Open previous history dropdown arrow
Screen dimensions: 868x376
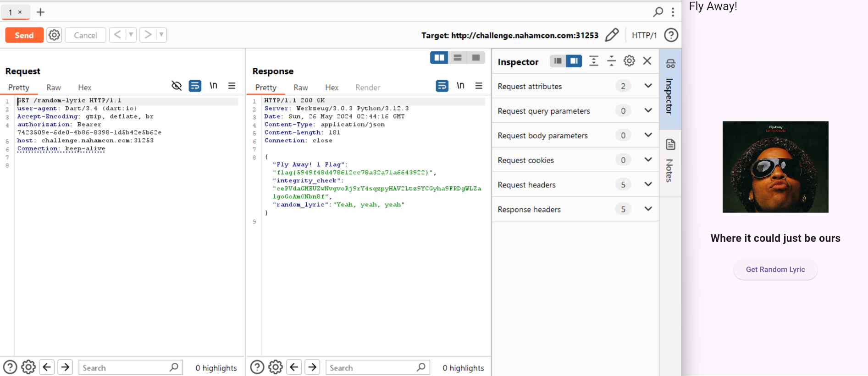pyautogui.click(x=131, y=35)
